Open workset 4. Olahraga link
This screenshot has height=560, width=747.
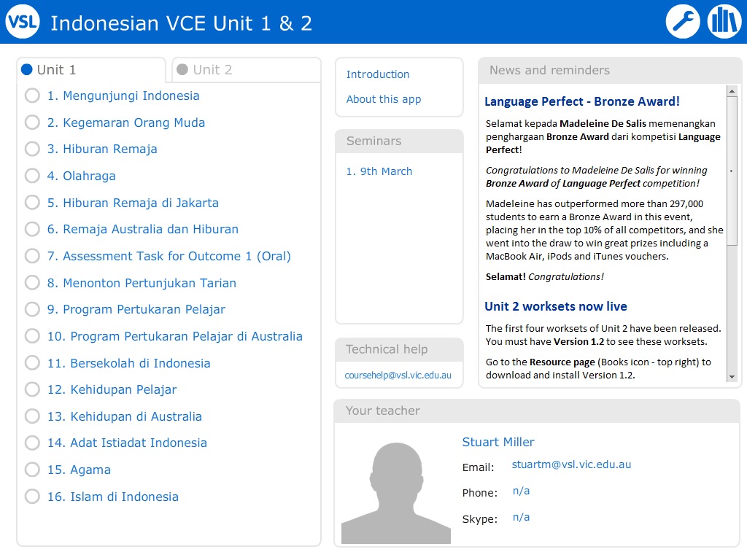click(82, 176)
